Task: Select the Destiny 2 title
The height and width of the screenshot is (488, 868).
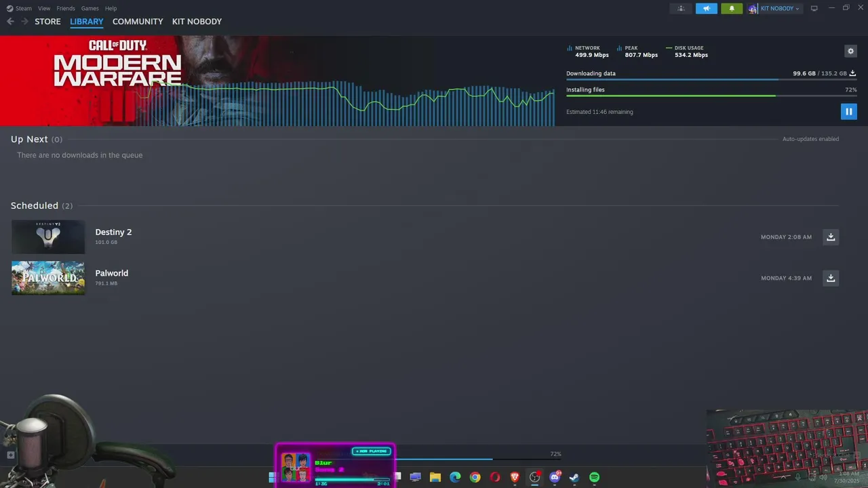Action: 113,232
